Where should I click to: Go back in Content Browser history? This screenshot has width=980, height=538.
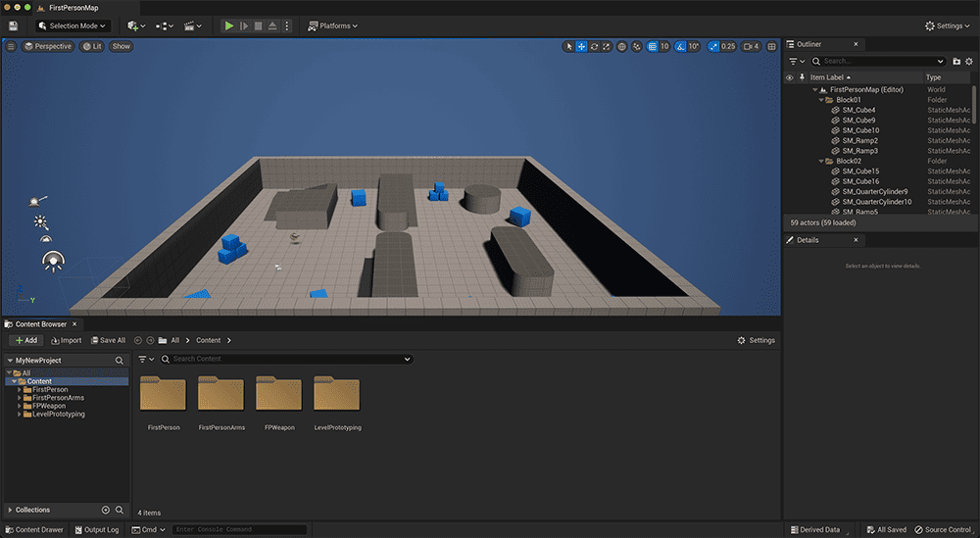(138, 341)
